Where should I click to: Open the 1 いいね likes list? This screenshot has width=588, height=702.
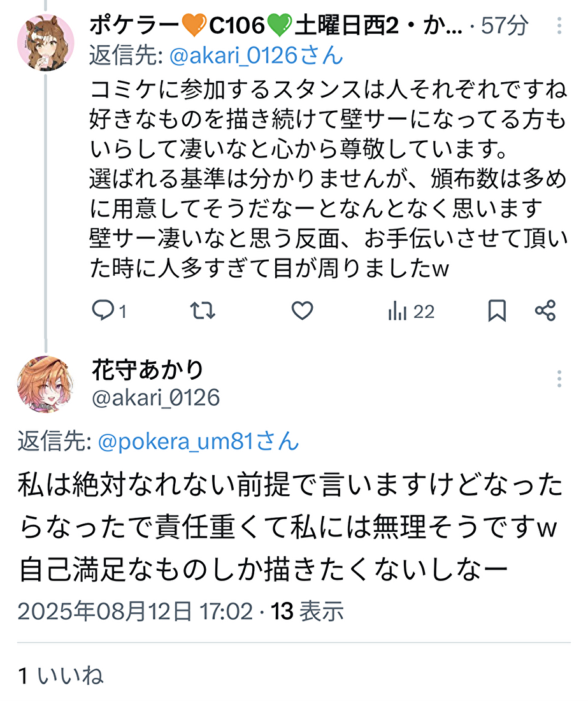point(61,676)
